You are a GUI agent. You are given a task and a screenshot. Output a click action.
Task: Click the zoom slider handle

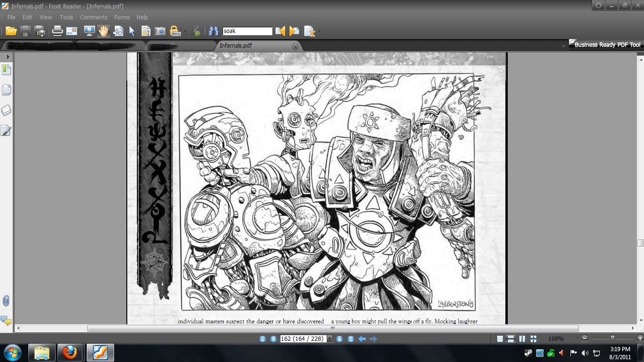point(612,338)
